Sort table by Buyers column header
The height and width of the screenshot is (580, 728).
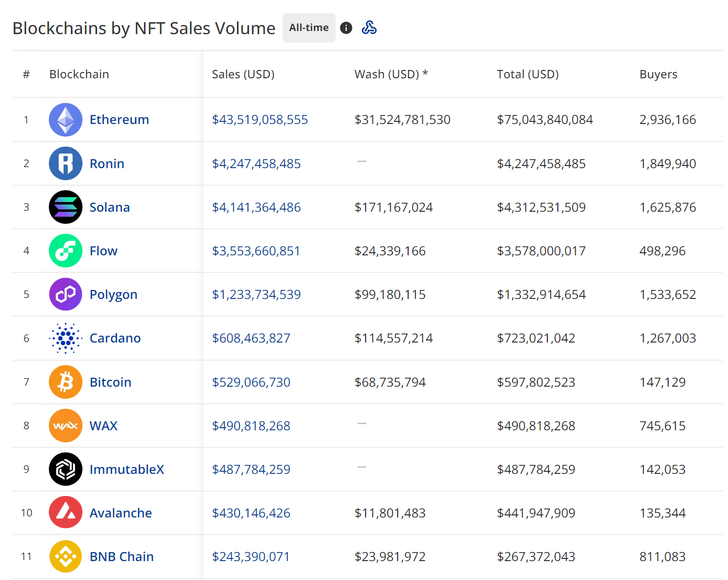pyautogui.click(x=658, y=74)
